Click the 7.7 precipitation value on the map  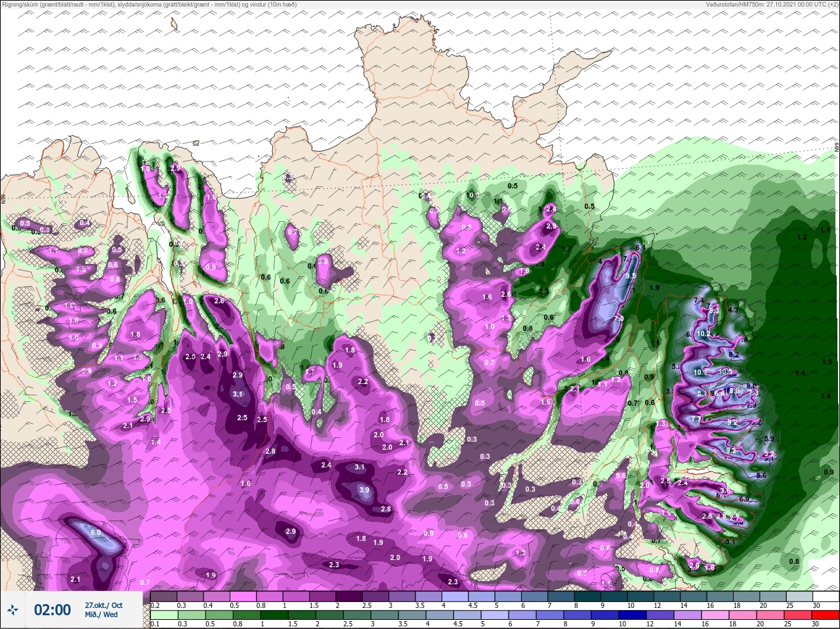point(697,419)
